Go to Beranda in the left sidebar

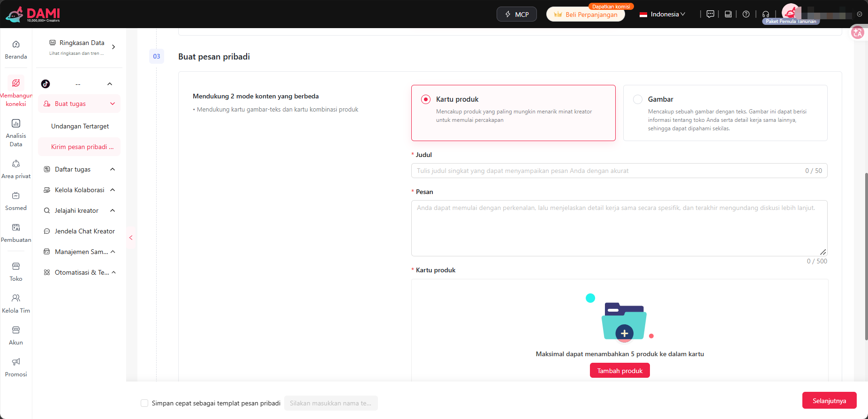pyautogui.click(x=16, y=50)
